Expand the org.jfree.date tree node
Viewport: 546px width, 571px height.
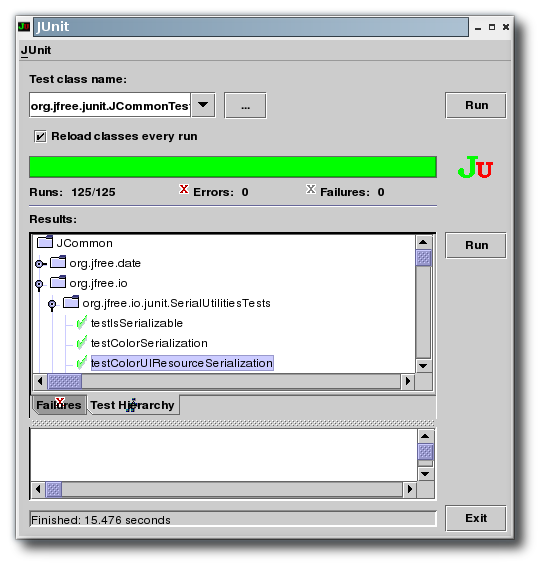click(x=39, y=264)
